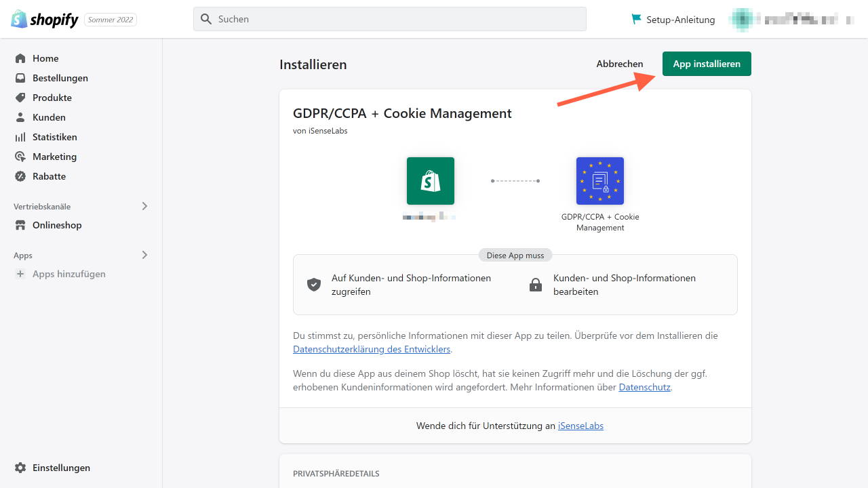Click the 'von iSenseLabs' text
Viewport: 868px width, 488px height.
click(320, 131)
